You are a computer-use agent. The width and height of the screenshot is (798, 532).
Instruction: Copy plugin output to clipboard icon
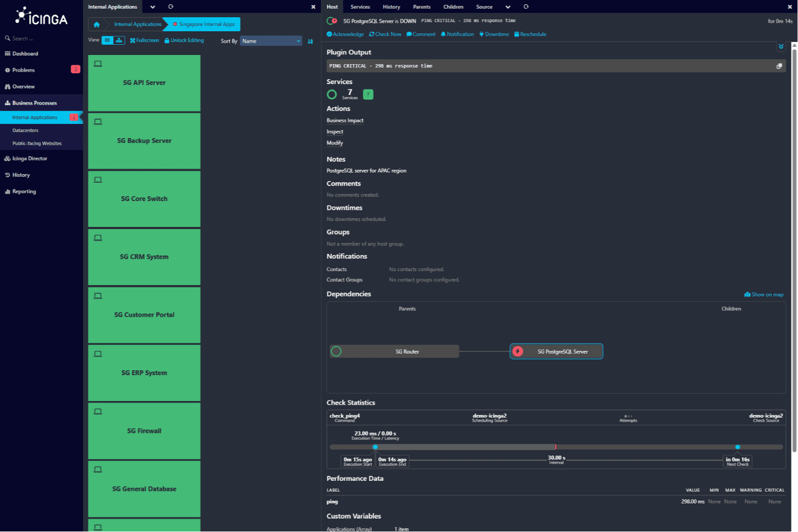pos(779,66)
